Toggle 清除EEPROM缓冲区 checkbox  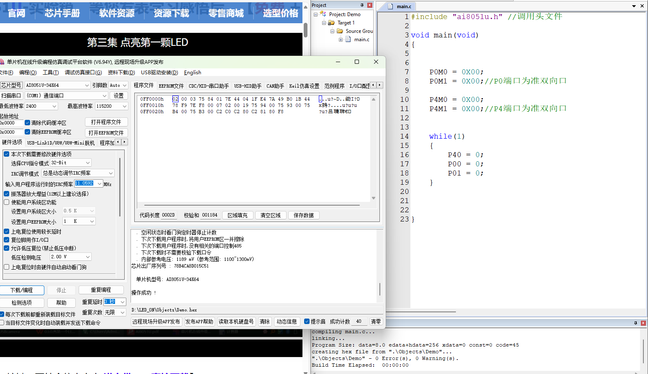27,132
